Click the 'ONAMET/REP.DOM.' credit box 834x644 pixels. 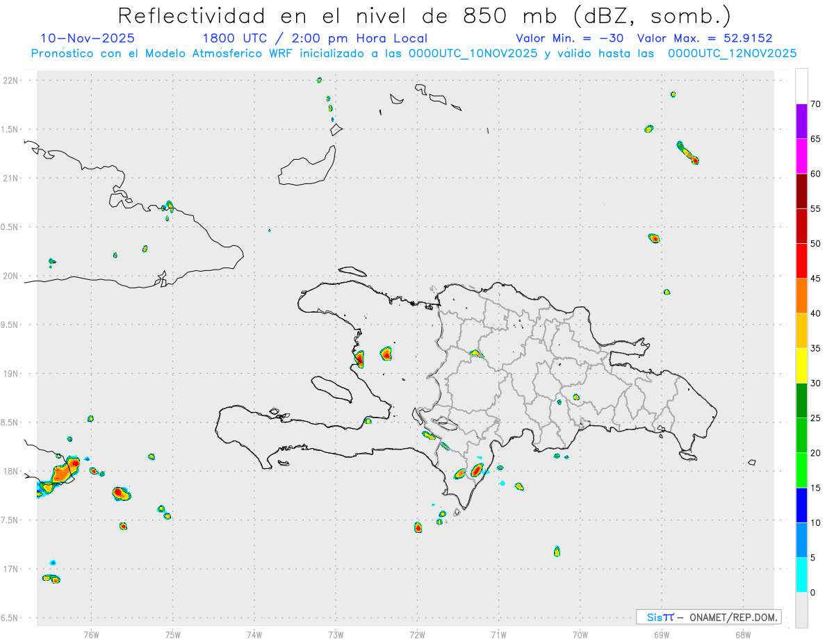[708, 617]
